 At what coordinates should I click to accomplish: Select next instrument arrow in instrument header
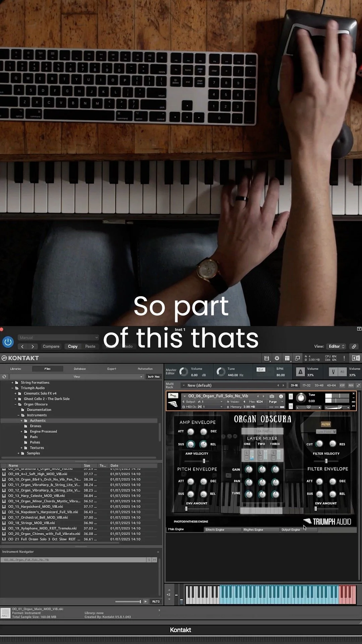click(263, 396)
